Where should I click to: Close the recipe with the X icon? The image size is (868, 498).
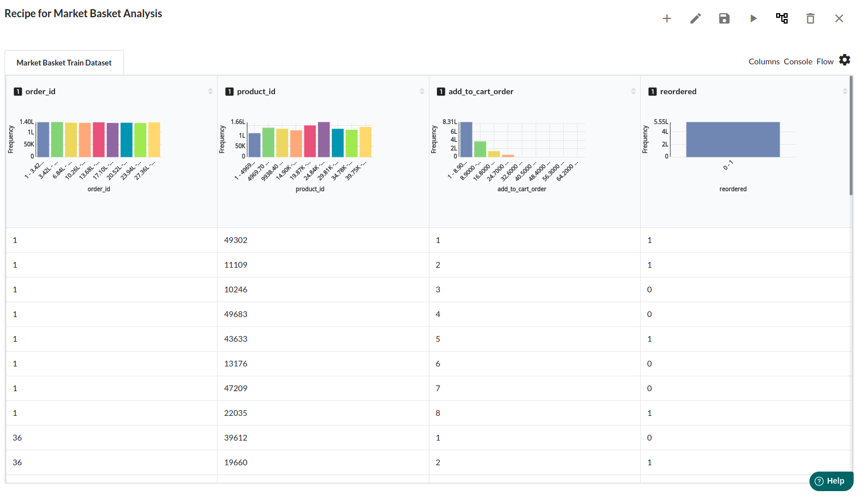coord(839,18)
